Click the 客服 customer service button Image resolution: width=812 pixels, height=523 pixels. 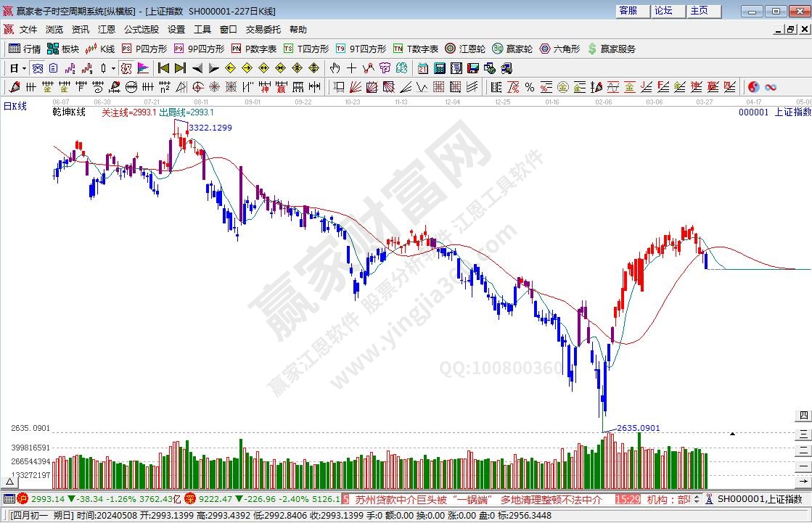coord(628,11)
